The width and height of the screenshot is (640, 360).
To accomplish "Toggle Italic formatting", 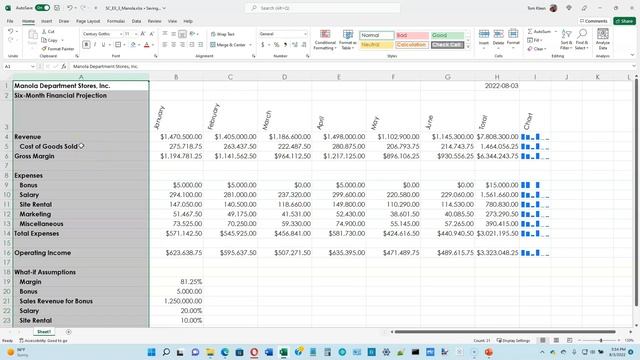I will pyautogui.click(x=95, y=44).
